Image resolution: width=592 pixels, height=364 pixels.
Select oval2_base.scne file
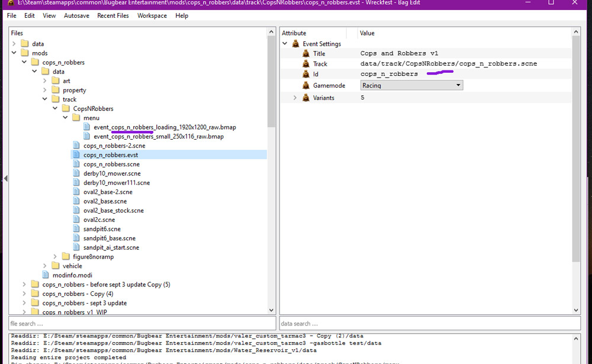click(105, 201)
